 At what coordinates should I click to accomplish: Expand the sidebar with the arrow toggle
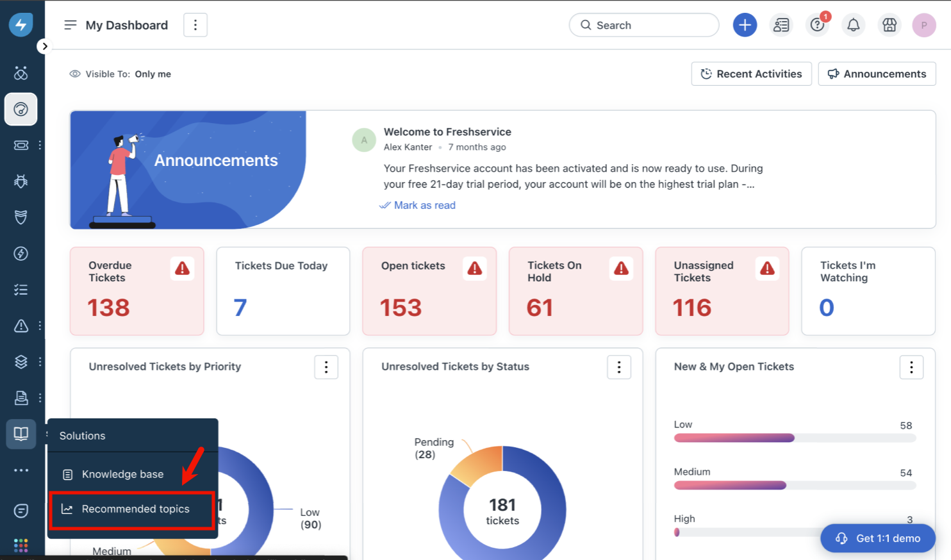point(44,46)
